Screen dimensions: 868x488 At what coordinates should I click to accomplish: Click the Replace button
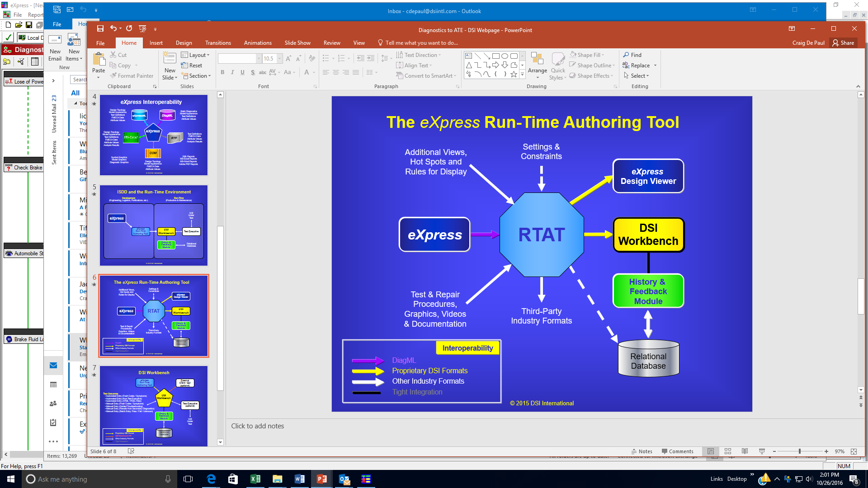coord(639,66)
